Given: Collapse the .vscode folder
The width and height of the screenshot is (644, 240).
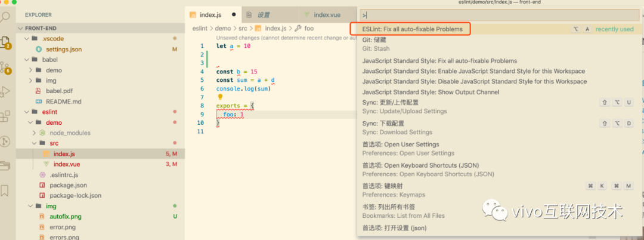Looking at the screenshot, I should [27, 39].
